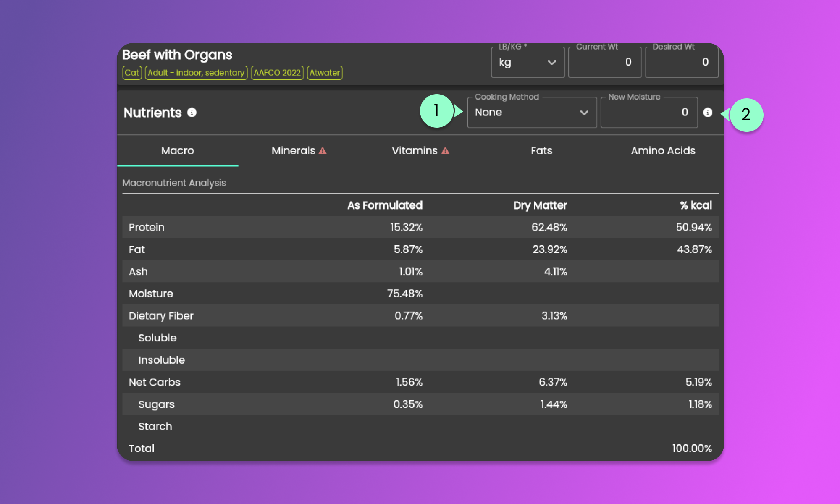Click the AAFCO 2022 tag

click(277, 73)
